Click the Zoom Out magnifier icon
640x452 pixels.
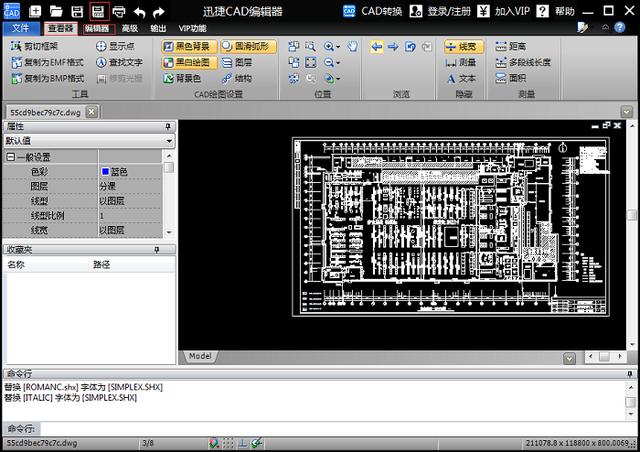(x=329, y=62)
